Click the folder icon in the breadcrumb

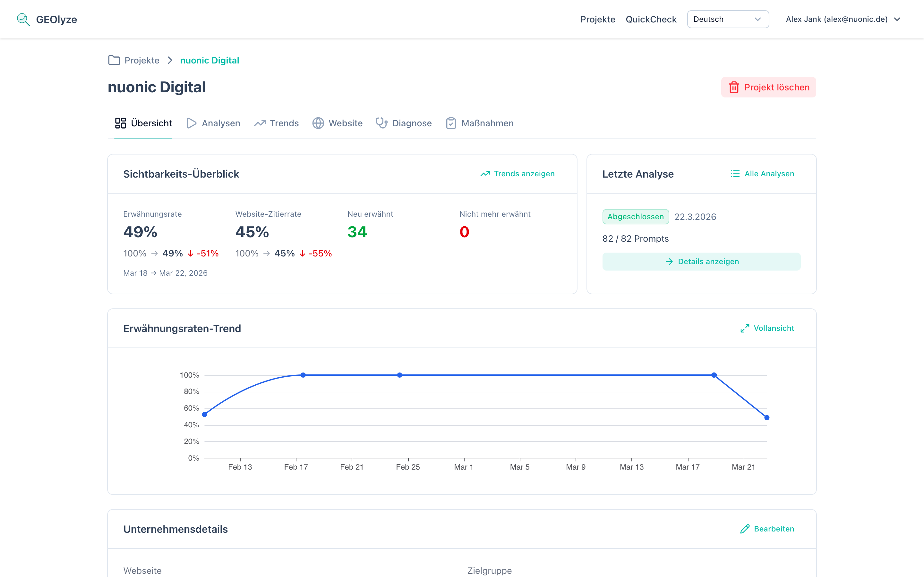click(x=114, y=60)
